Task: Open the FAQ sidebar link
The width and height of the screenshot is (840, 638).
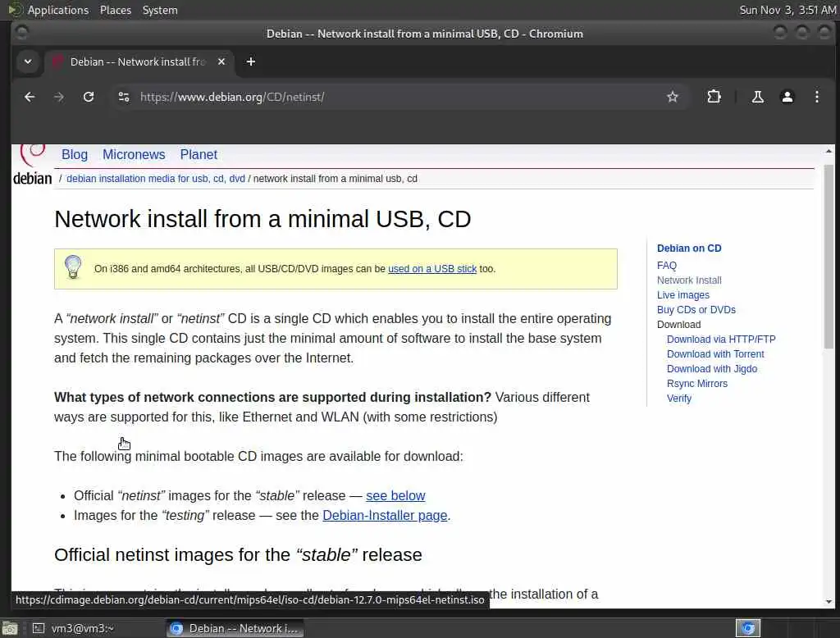Action: pos(666,266)
